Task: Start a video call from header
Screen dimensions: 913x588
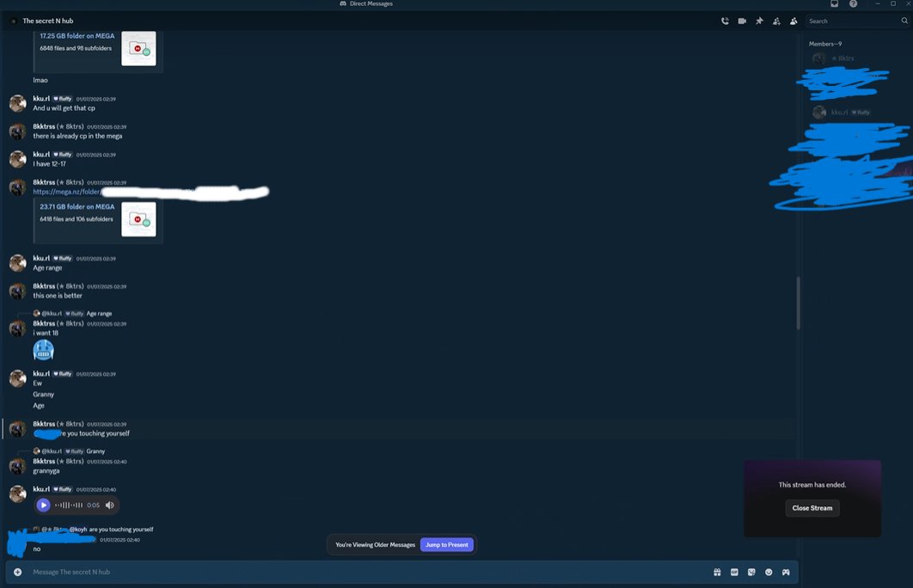Action: pyautogui.click(x=742, y=21)
